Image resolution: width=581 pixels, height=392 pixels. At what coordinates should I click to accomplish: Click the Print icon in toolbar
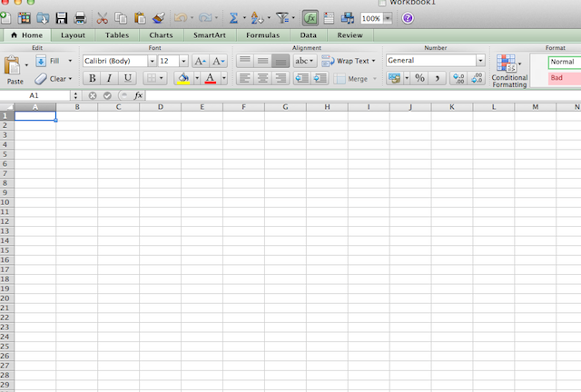80,18
